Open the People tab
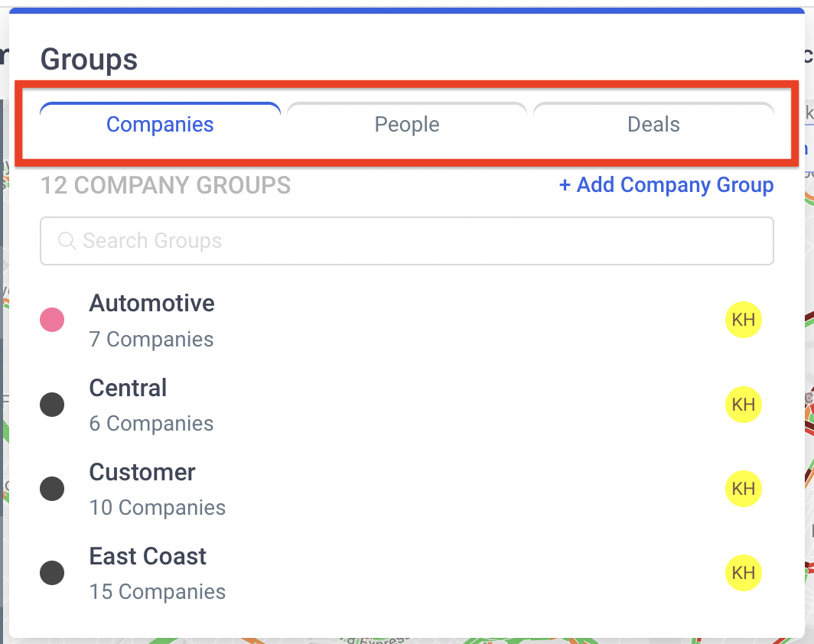This screenshot has width=814, height=644. (x=407, y=125)
